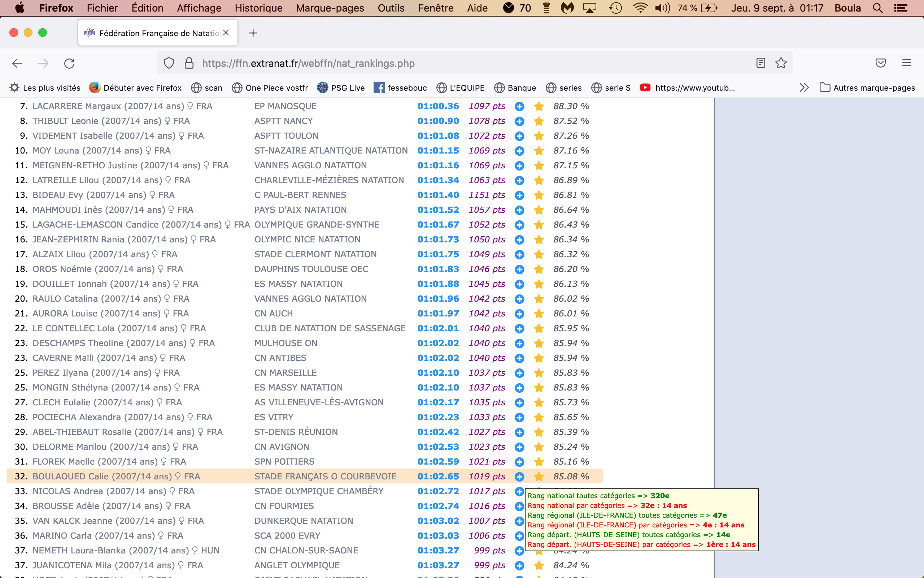Show site security padlock info
The image size is (924, 578).
189,63
